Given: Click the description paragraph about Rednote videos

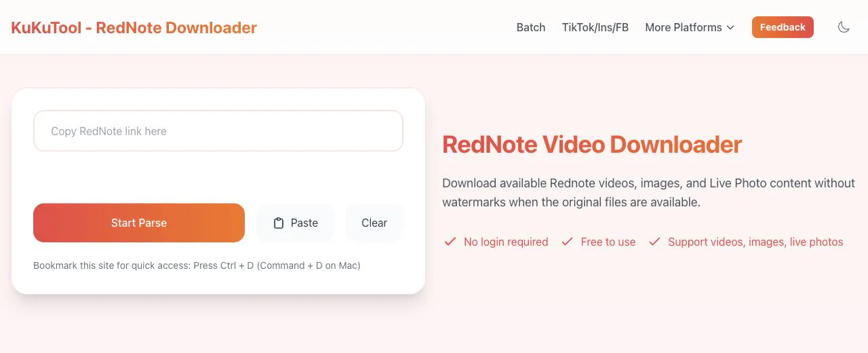Looking at the screenshot, I should point(648,193).
